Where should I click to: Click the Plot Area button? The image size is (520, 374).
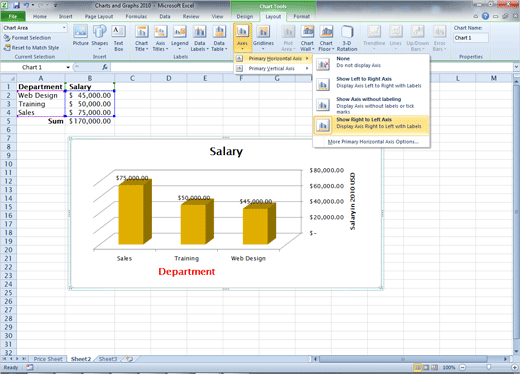pyautogui.click(x=288, y=38)
